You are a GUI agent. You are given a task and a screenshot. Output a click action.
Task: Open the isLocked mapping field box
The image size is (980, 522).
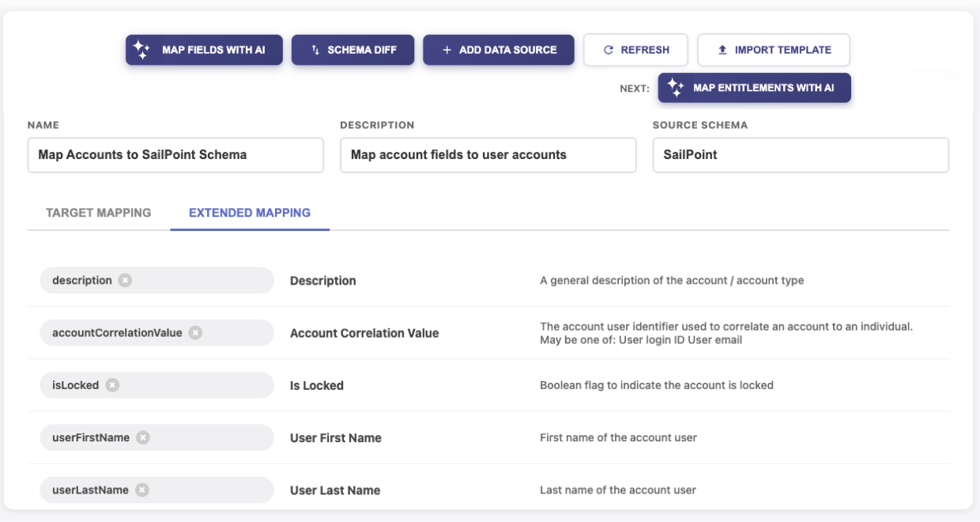tap(198, 385)
